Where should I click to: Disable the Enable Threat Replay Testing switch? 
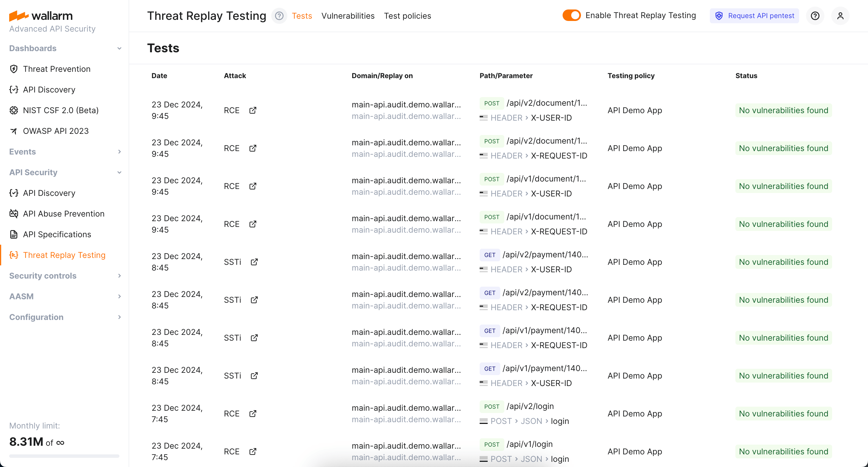click(571, 16)
